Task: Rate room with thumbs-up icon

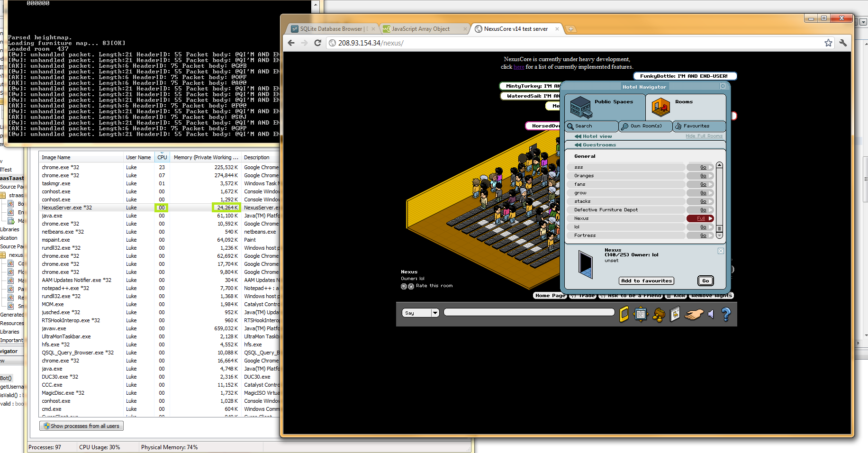Action: (x=411, y=286)
